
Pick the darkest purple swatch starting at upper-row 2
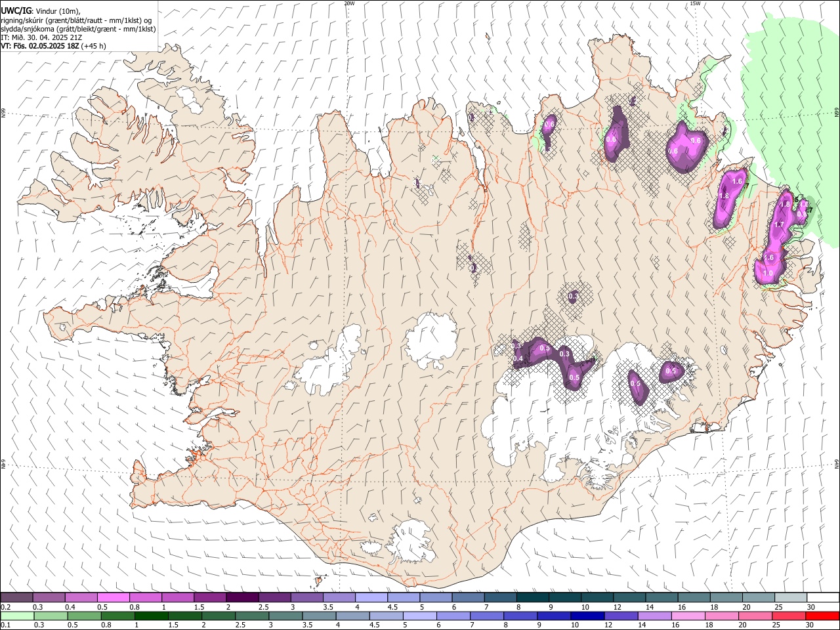click(241, 597)
